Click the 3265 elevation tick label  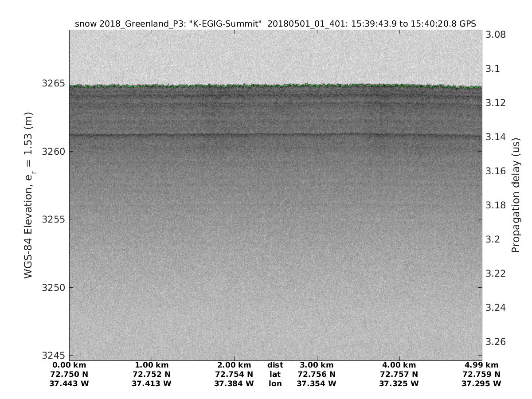pyautogui.click(x=53, y=83)
